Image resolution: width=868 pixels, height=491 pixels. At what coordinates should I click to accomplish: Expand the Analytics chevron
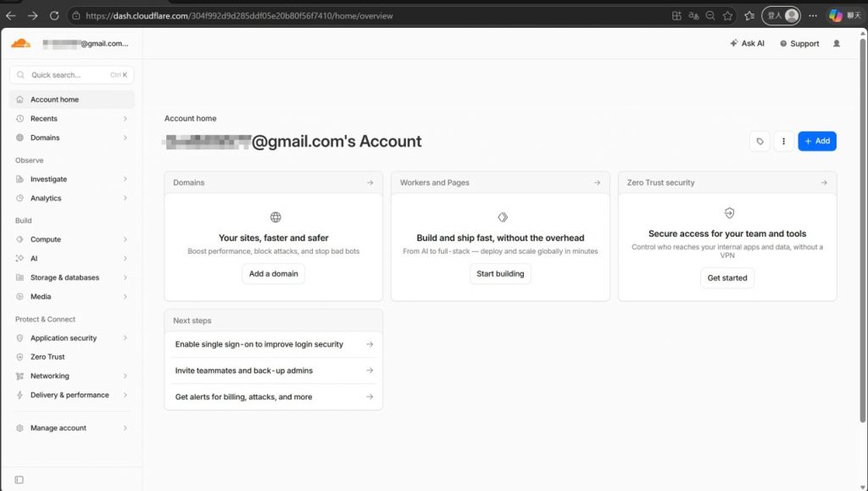pyautogui.click(x=125, y=198)
